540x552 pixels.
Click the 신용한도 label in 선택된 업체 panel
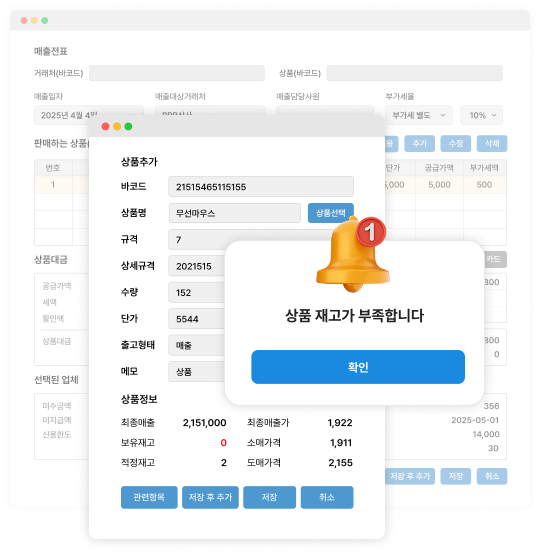[57, 434]
